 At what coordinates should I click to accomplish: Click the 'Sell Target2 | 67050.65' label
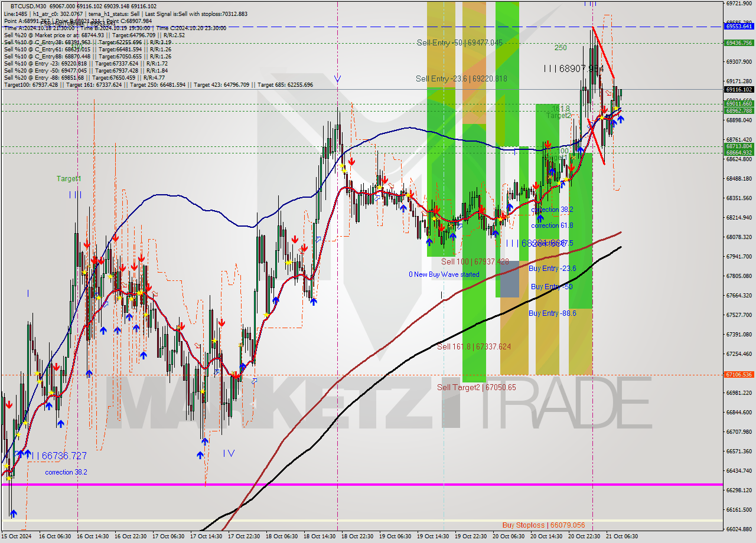tap(477, 387)
